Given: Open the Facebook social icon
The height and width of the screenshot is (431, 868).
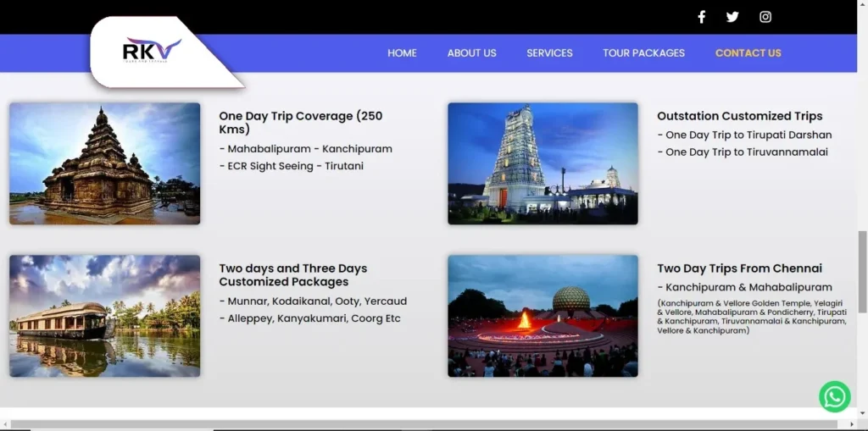Looking at the screenshot, I should [701, 17].
